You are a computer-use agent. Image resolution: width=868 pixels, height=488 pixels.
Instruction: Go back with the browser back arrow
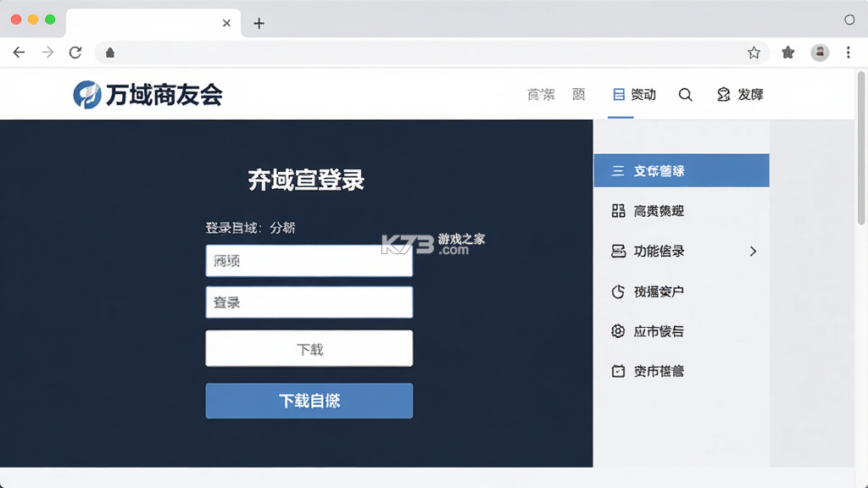pos(19,53)
